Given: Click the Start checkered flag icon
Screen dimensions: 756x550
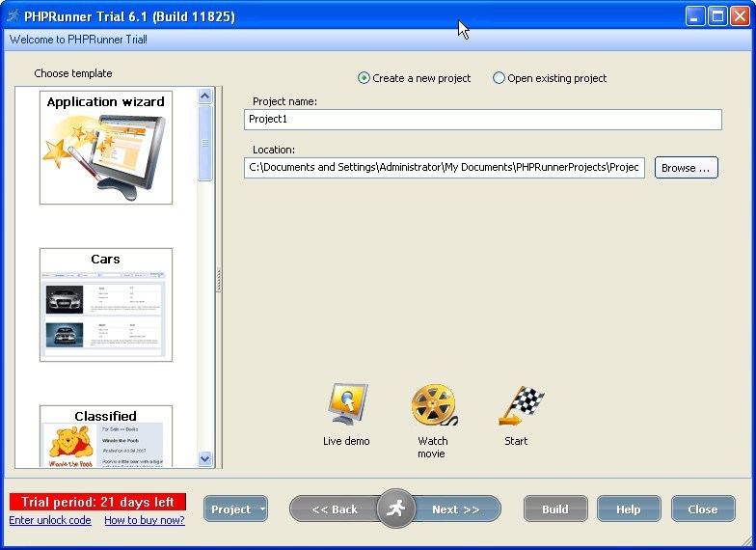Looking at the screenshot, I should click(521, 405).
